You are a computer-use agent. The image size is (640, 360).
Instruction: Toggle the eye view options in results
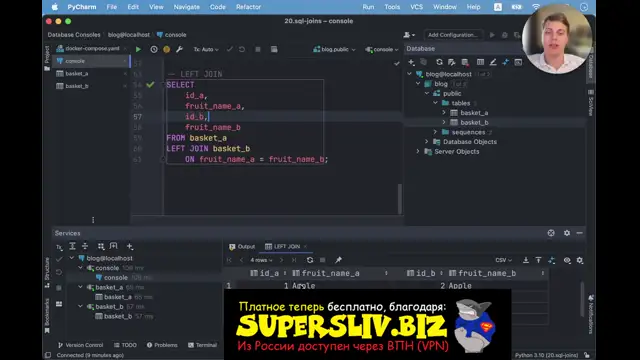point(567,260)
